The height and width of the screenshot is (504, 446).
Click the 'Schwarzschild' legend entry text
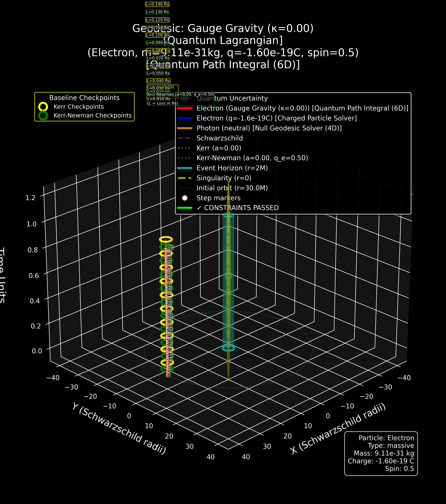220,138
